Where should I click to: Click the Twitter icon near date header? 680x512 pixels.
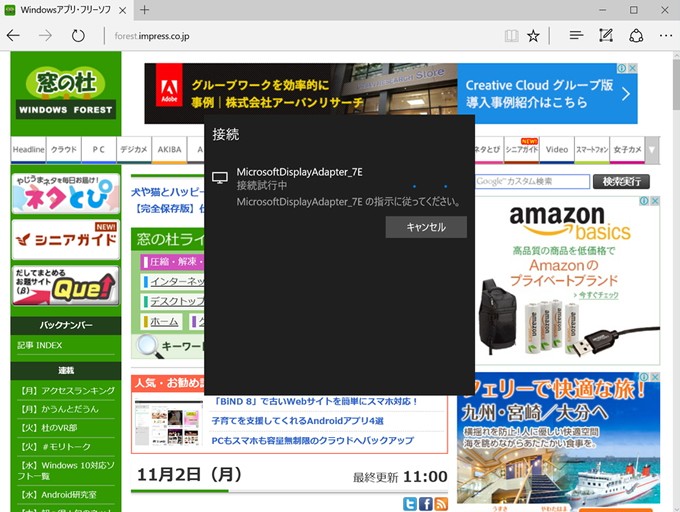410,504
